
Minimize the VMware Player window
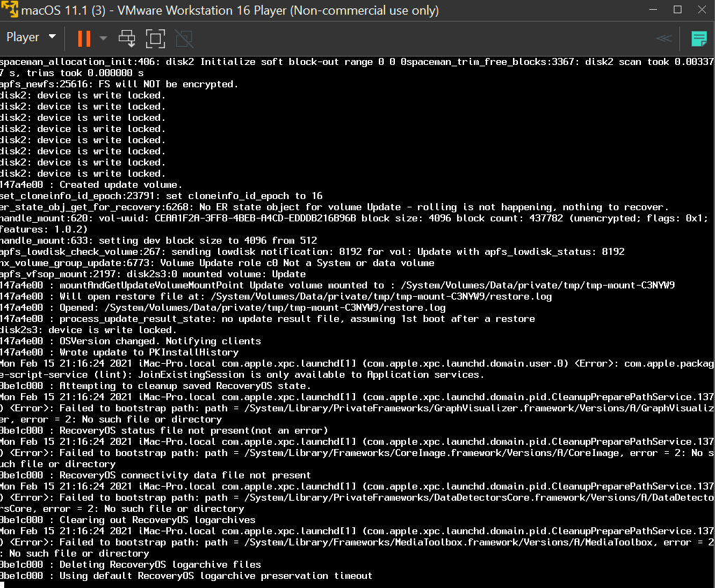(x=649, y=10)
